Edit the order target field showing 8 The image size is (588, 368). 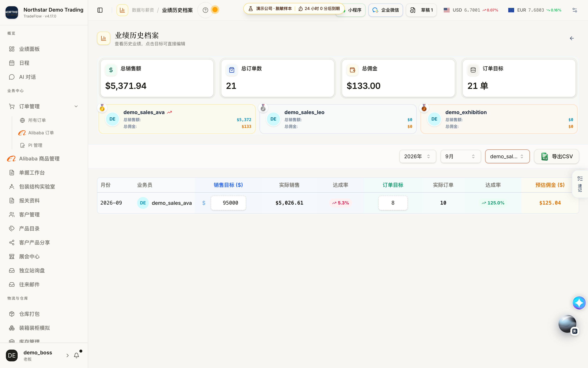click(x=393, y=203)
